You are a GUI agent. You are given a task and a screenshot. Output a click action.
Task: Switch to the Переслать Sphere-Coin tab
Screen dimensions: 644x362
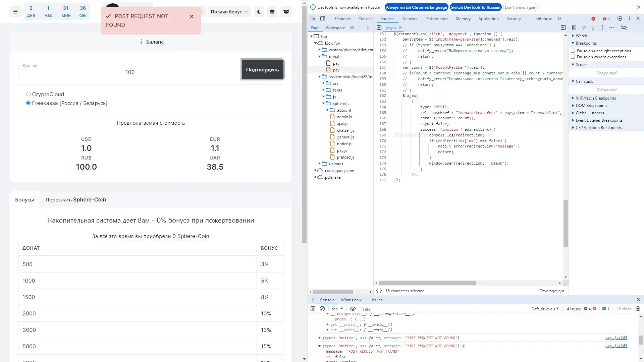click(76, 200)
